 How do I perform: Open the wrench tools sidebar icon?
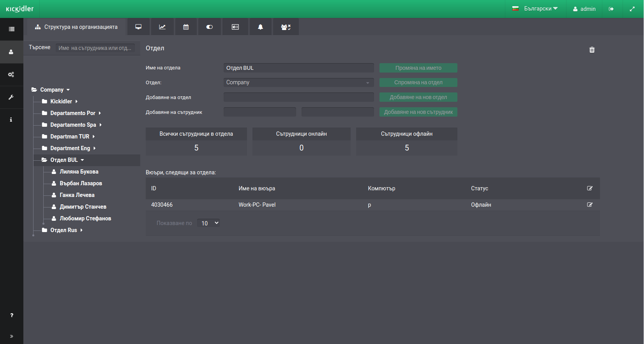[11, 97]
